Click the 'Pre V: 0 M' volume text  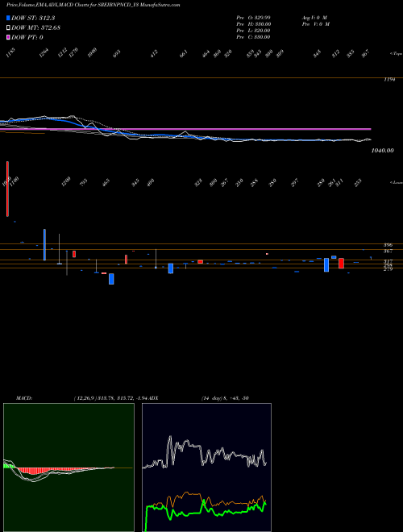point(316,24)
